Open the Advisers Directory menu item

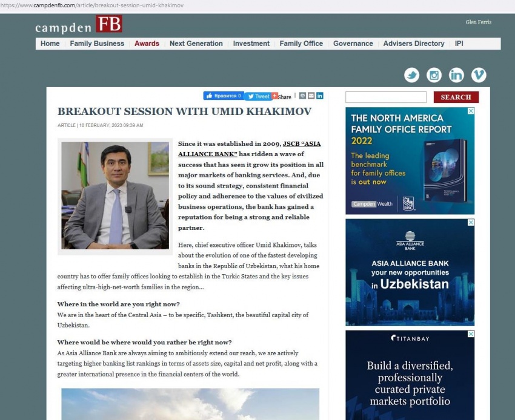coord(414,44)
